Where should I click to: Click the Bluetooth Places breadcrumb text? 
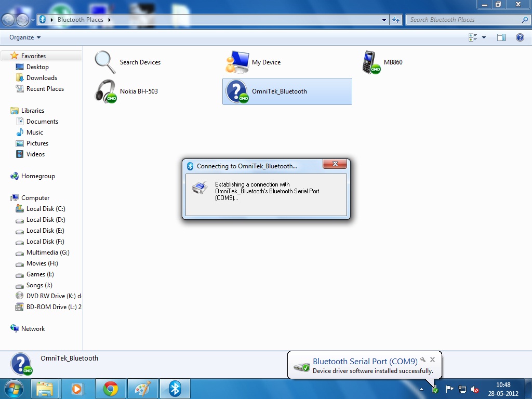81,20
